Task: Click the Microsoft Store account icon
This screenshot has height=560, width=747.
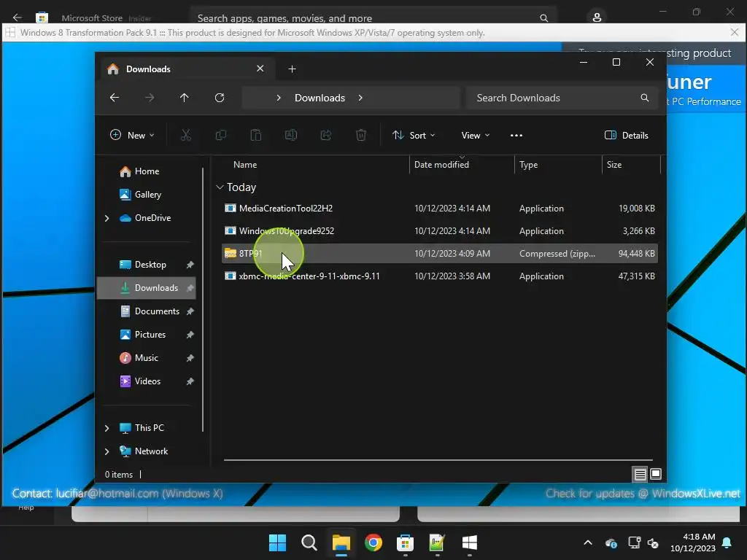Action: [597, 17]
